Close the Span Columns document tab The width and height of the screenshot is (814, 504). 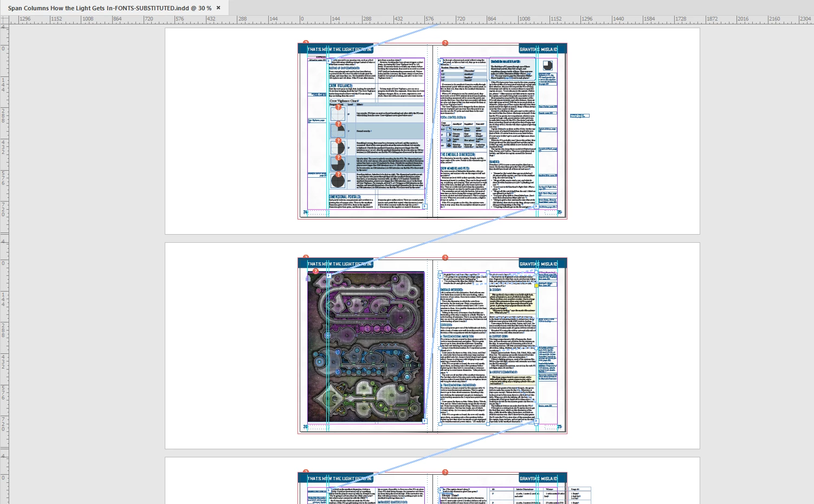pyautogui.click(x=218, y=8)
